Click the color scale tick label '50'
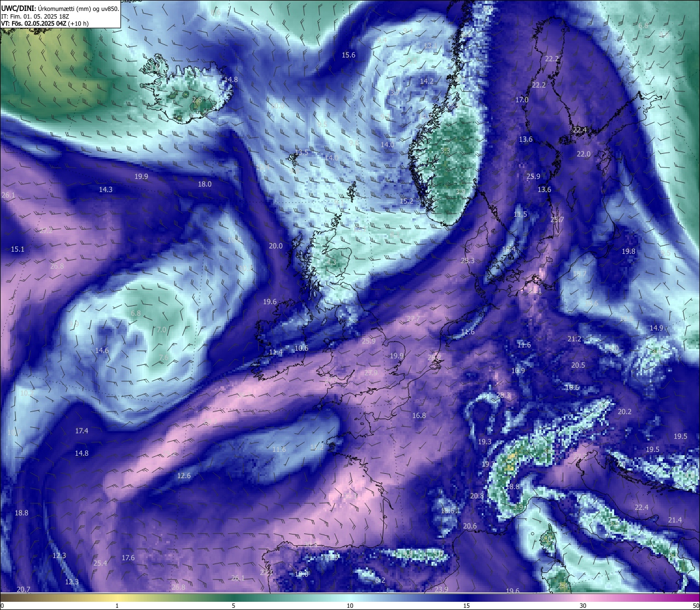 click(696, 606)
